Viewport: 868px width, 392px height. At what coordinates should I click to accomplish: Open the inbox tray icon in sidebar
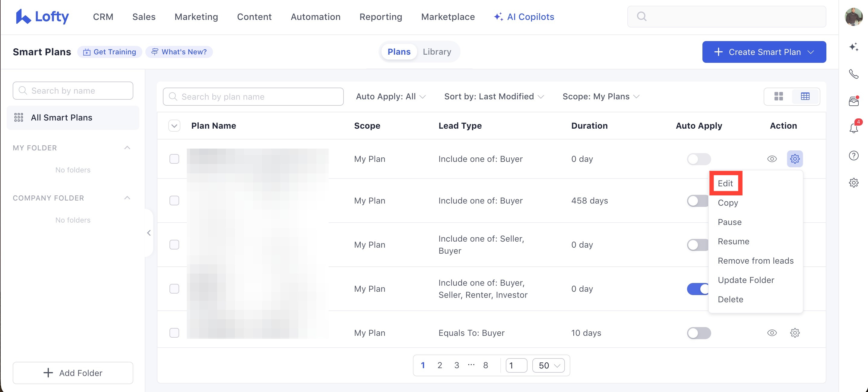tap(854, 101)
